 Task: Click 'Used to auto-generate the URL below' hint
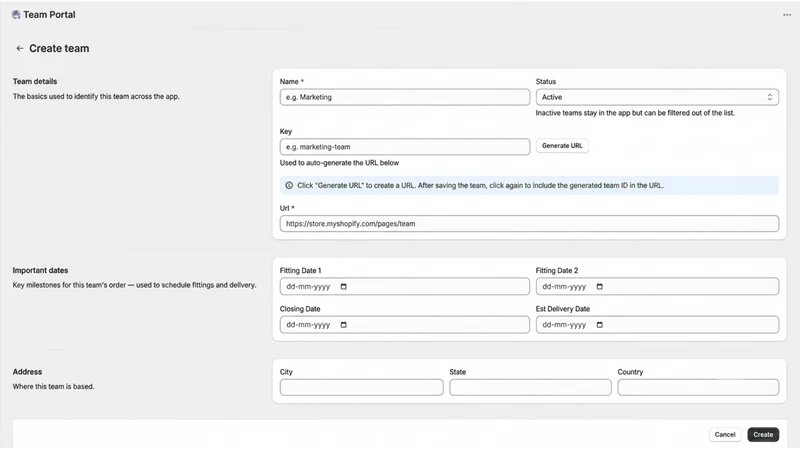pos(339,163)
